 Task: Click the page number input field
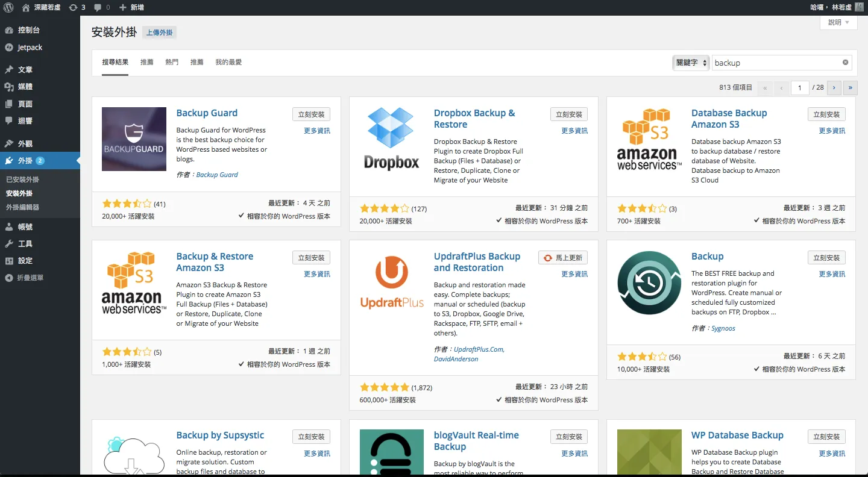[799, 88]
